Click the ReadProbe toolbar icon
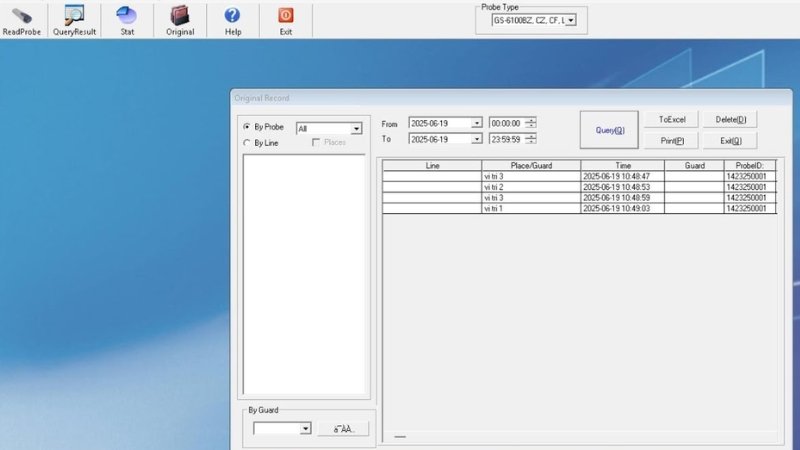Viewport: 800px width, 450px height. point(22,16)
